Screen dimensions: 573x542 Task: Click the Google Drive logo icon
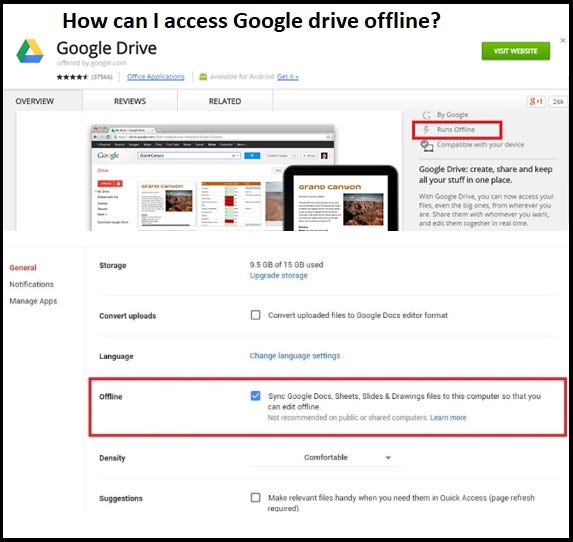click(x=30, y=51)
